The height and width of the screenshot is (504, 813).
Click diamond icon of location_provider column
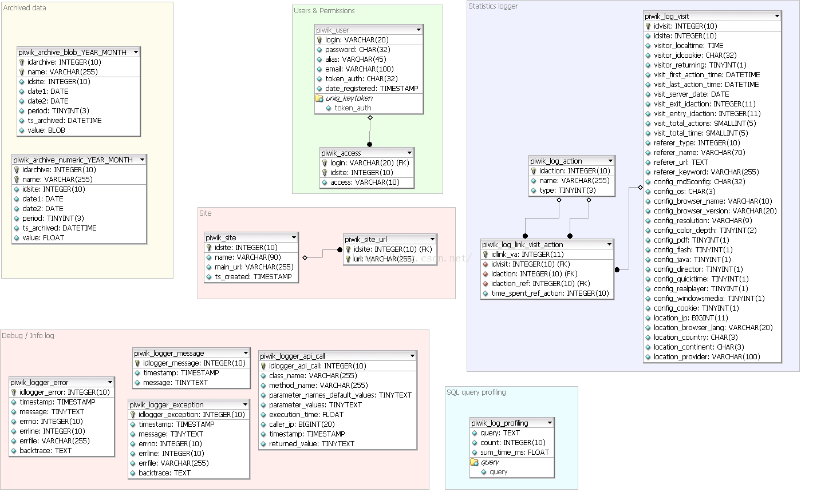tap(648, 357)
